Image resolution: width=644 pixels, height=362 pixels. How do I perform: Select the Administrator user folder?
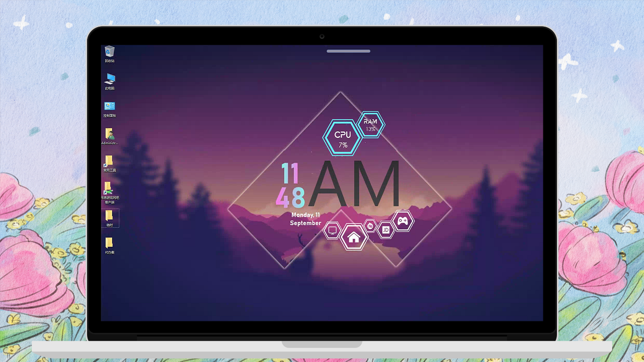pyautogui.click(x=109, y=134)
